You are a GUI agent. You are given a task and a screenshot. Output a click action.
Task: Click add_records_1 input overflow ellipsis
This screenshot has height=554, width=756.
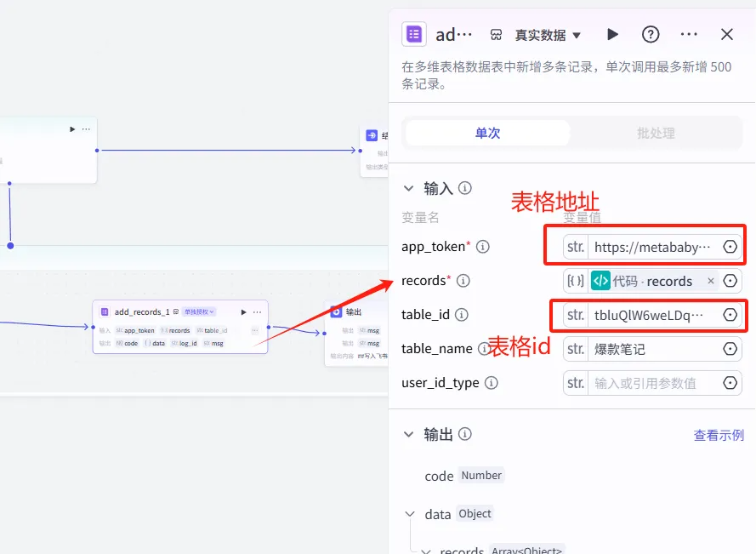tap(255, 330)
